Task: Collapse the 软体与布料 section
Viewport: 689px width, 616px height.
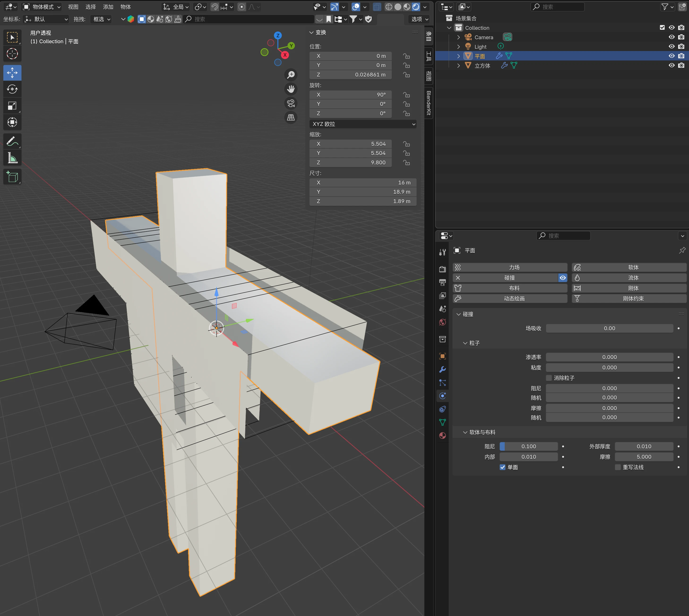Action: [465, 432]
